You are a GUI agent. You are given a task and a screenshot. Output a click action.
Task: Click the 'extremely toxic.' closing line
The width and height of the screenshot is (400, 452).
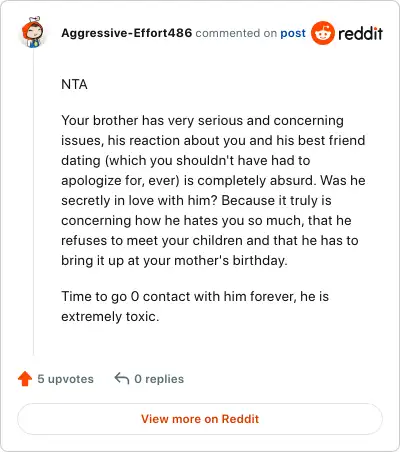point(110,317)
